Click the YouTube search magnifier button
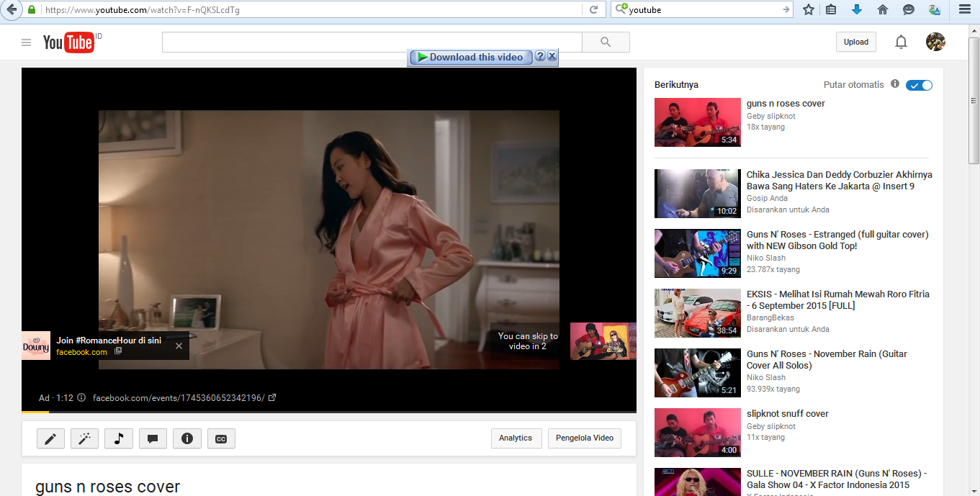Screen dimensions: 980x496 (x=606, y=42)
